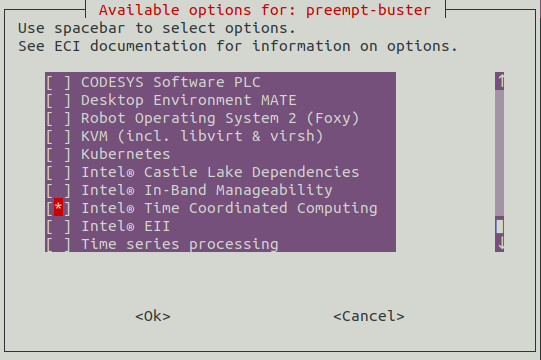Toggle the Intel EII checkbox

[58, 226]
